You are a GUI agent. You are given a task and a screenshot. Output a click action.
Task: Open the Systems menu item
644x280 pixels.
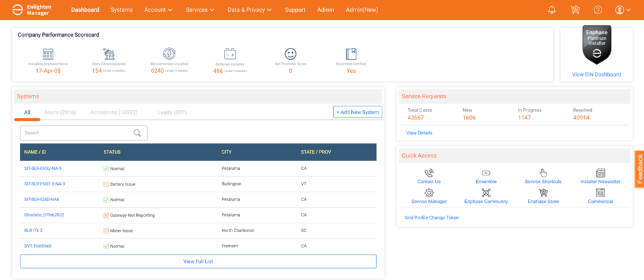tap(122, 10)
